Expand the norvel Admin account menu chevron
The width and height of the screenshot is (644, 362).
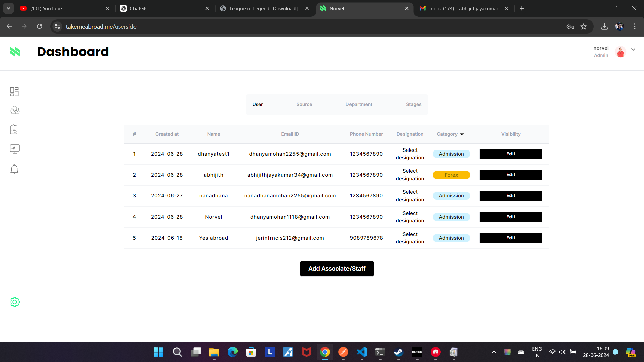tap(633, 49)
